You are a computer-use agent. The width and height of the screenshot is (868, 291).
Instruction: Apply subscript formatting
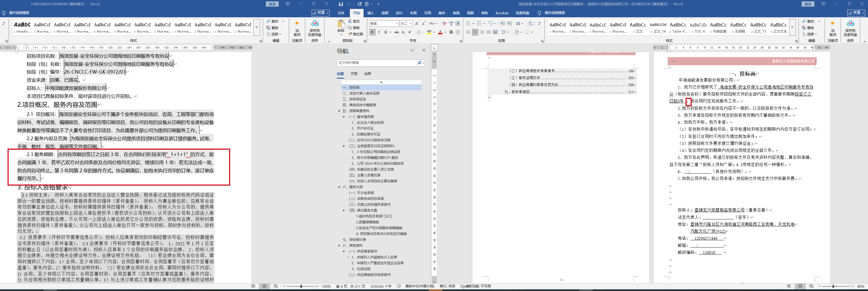[x=404, y=32]
